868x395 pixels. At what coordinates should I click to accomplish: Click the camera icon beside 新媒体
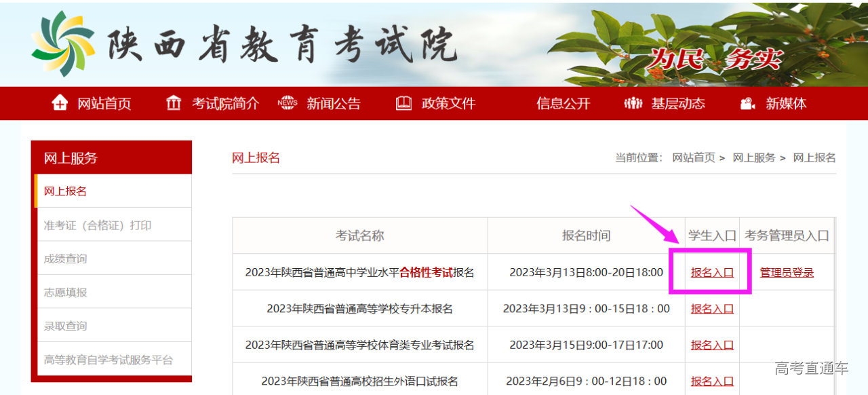tap(748, 103)
